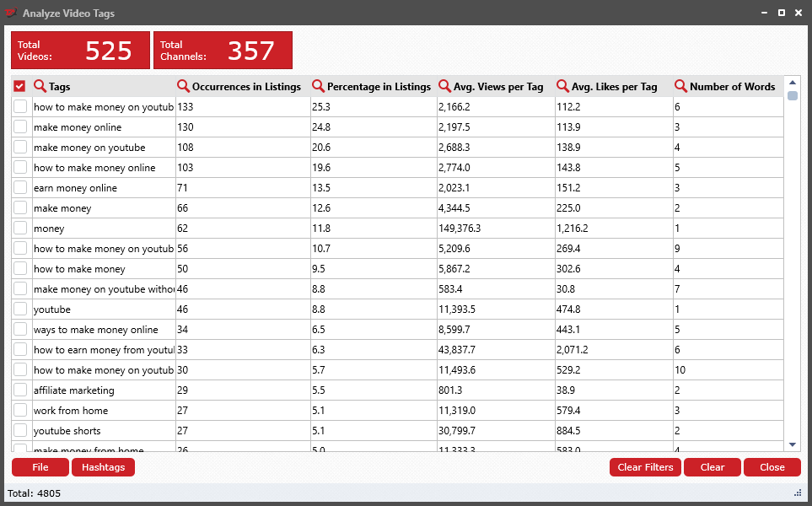The image size is (812, 506).
Task: Check the 'make money online' tag row
Action: (x=20, y=126)
